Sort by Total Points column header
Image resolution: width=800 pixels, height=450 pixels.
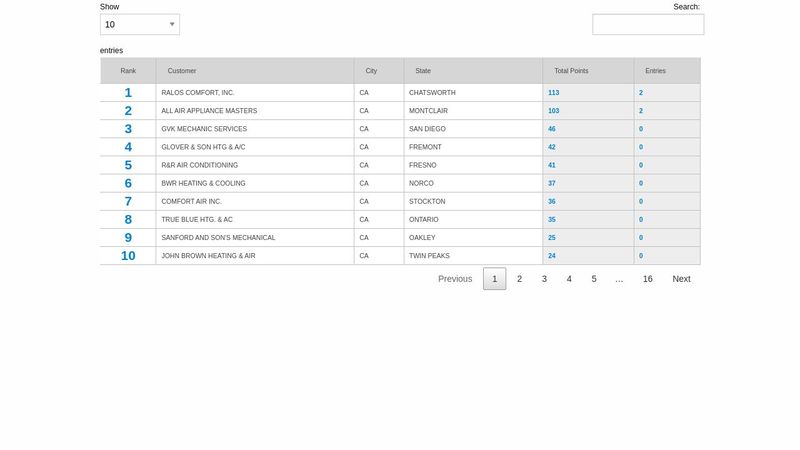pyautogui.click(x=571, y=71)
